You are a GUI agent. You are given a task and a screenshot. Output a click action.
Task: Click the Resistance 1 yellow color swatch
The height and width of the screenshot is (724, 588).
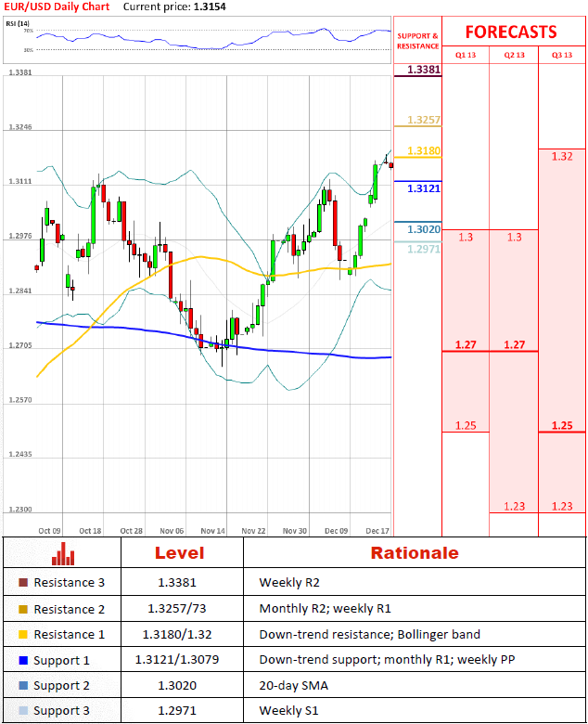click(x=23, y=634)
